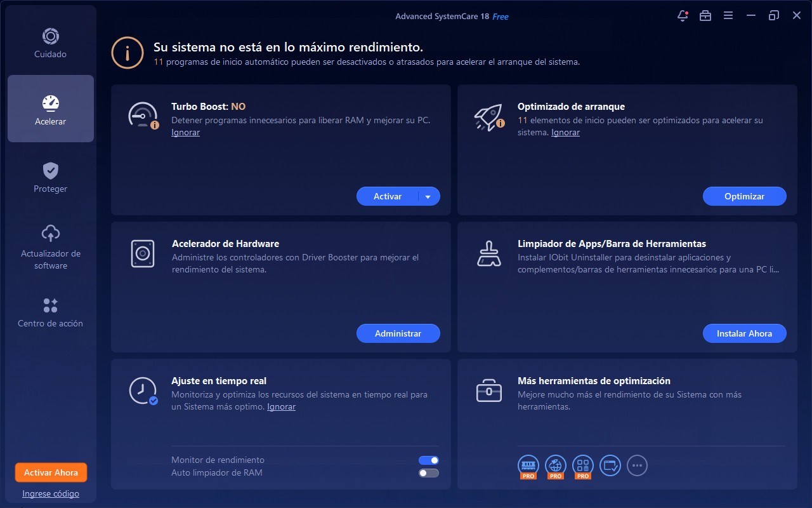The width and height of the screenshot is (812, 508).
Task: Click Ignorar link under Turbo Boost
Action: (185, 133)
